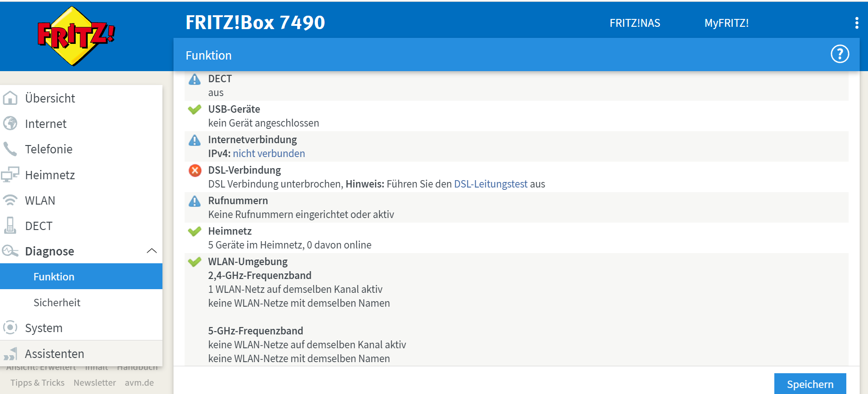Viewport: 868px width, 394px height.
Task: Click the DECT 'aus' status text
Action: tap(216, 92)
